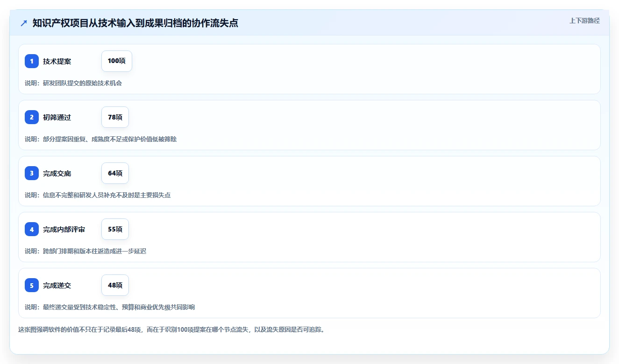Click step number 1 badge
The width and height of the screenshot is (619, 364).
32,61
